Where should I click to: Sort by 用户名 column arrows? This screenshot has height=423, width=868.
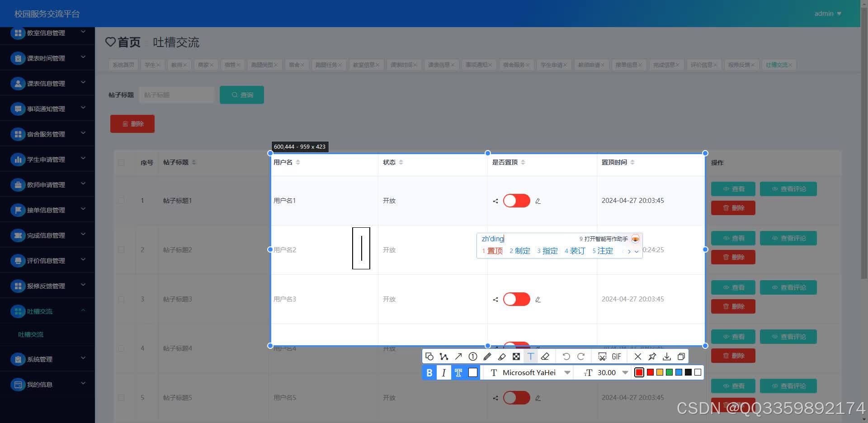click(x=298, y=162)
